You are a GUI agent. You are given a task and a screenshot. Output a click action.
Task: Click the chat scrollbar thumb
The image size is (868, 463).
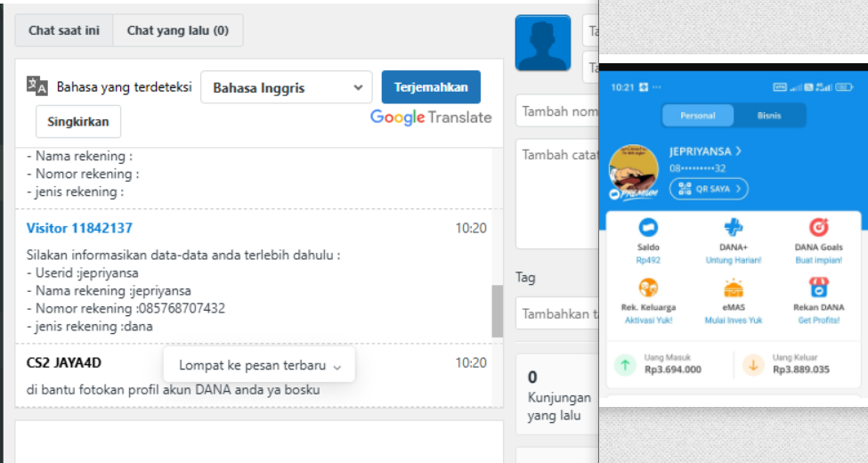click(497, 312)
